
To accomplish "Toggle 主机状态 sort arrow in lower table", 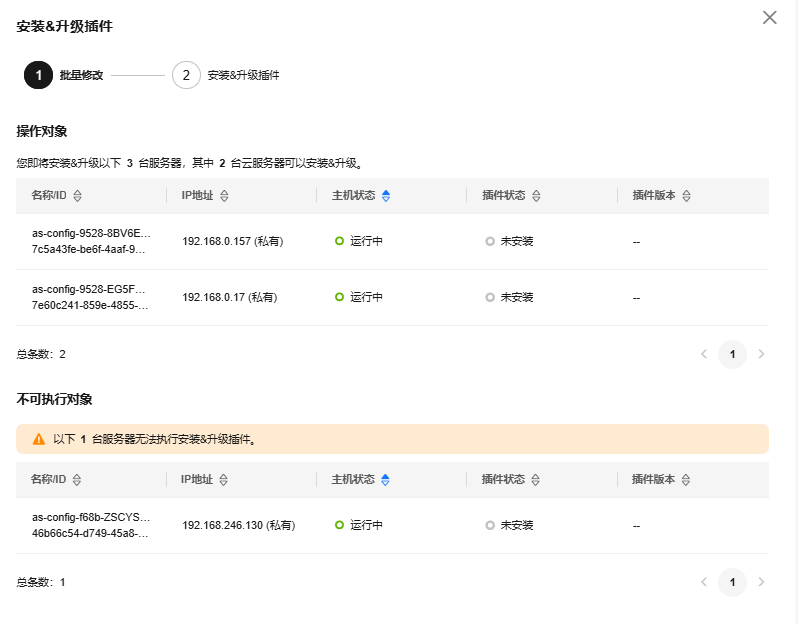I will click(385, 480).
